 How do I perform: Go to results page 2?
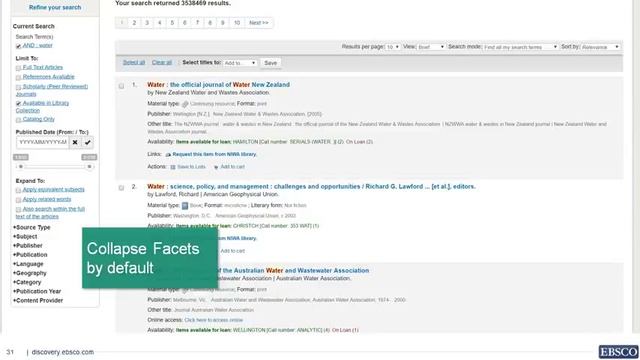pos(134,23)
